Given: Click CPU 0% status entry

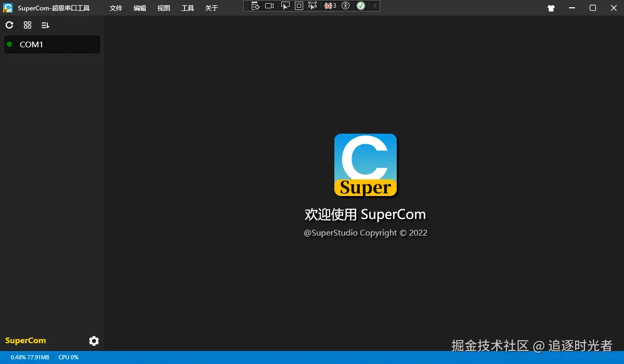Looking at the screenshot, I should 69,358.
